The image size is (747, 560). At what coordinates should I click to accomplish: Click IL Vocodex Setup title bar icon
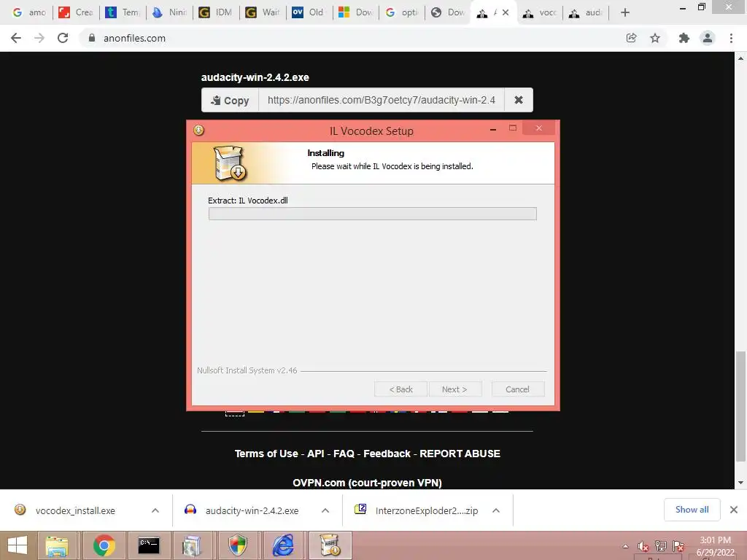[x=198, y=130]
